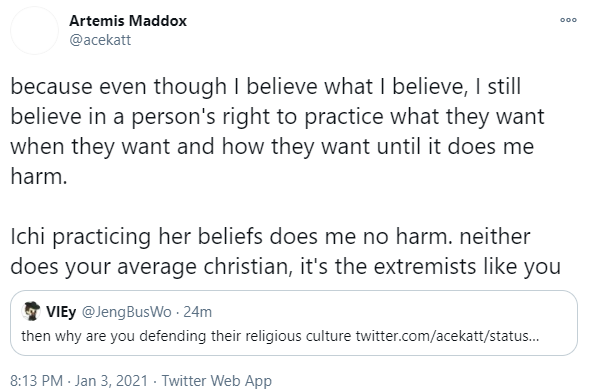Open the twitter.com/acekatt/status link

[447, 336]
